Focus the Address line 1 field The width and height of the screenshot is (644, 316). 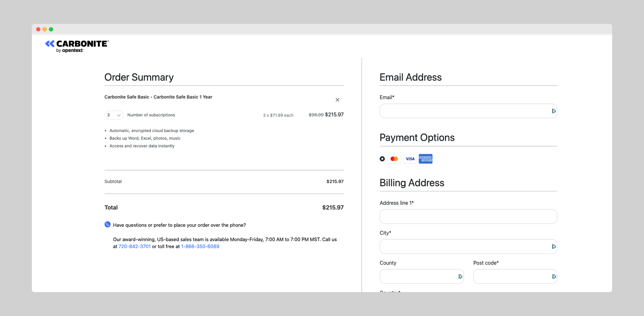point(468,216)
